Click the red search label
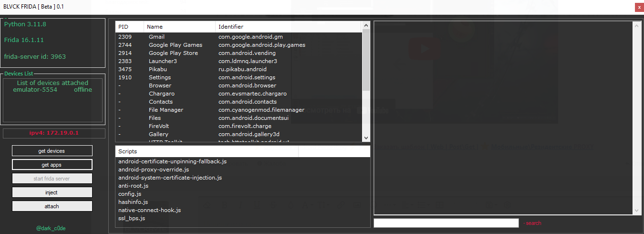The height and width of the screenshot is (234, 644). click(532, 223)
